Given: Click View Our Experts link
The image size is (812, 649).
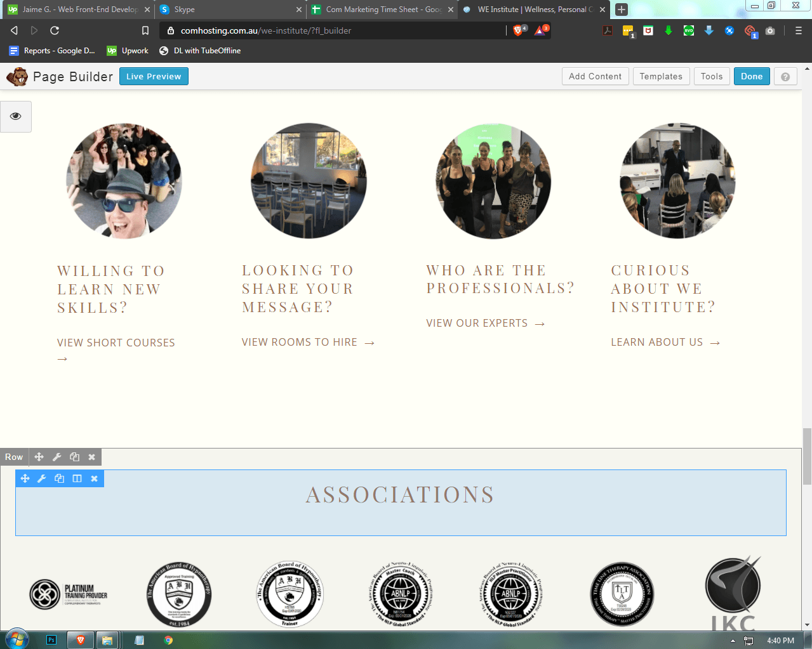Looking at the screenshot, I should [x=485, y=324].
